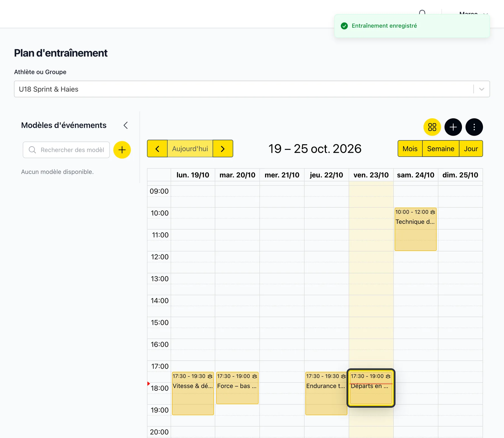Open the Endurance t... Thursday event
This screenshot has height=438, width=504.
[x=326, y=393]
